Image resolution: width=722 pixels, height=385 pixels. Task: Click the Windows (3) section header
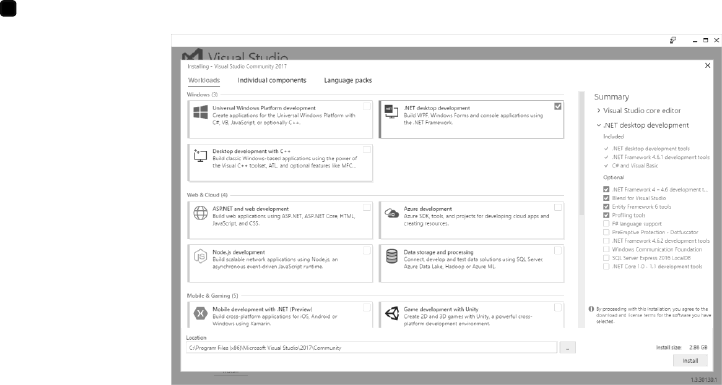click(x=202, y=94)
